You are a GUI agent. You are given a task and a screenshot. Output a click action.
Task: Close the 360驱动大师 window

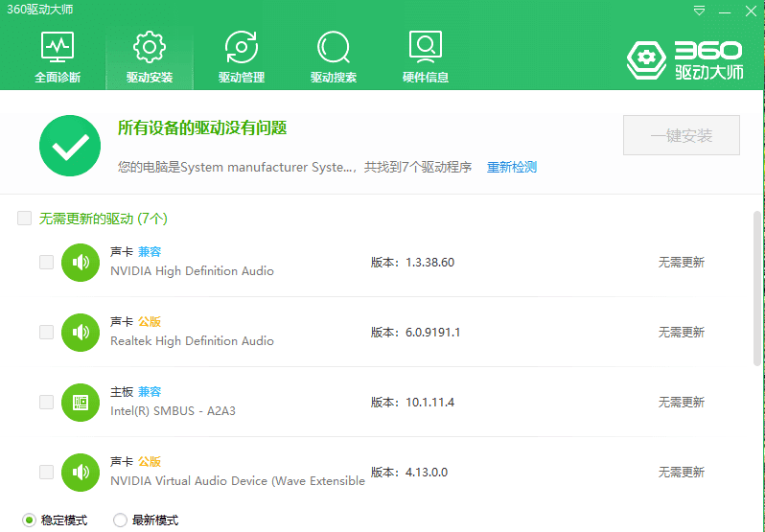(x=751, y=12)
